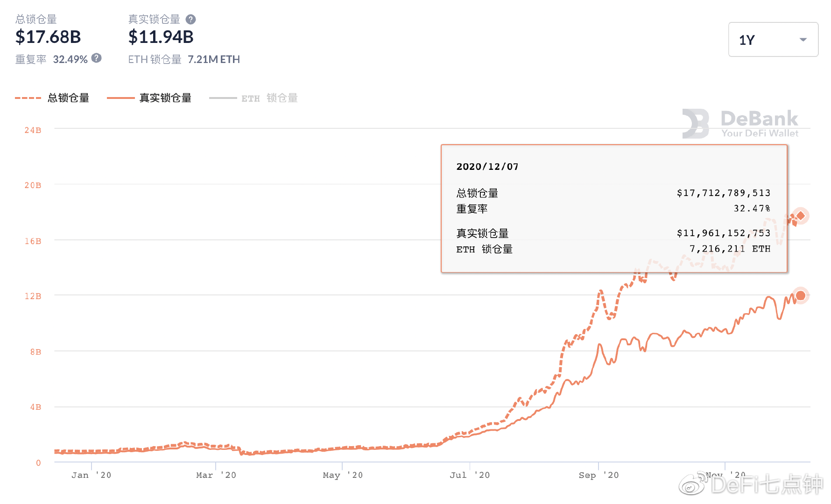This screenshot has width=831, height=504.
Task: Click the diamond marker on dashed line
Action: tap(801, 216)
